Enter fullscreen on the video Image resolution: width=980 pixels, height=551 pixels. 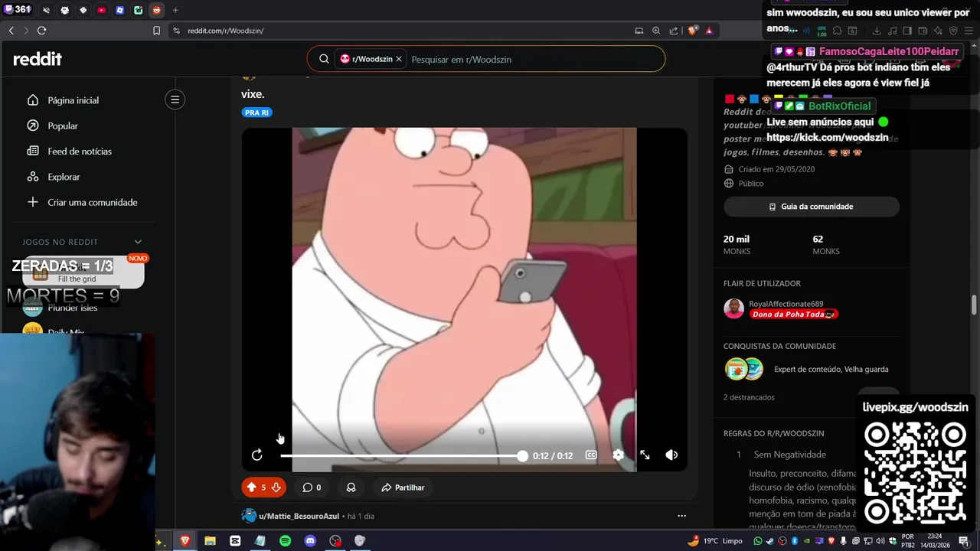(x=645, y=455)
